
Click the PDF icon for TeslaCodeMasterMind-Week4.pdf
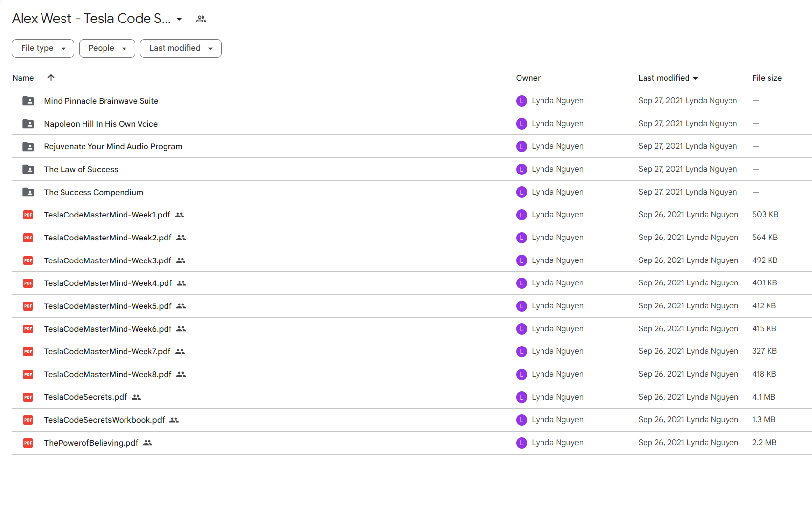coord(28,283)
